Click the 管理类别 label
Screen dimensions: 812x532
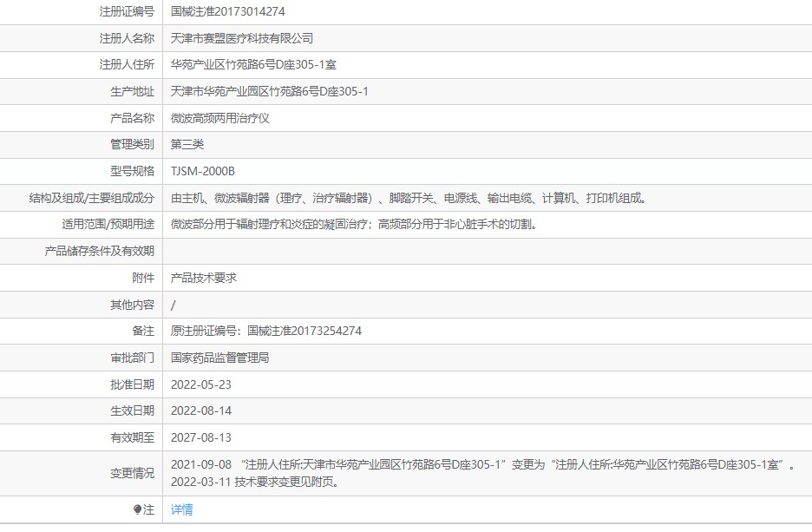coord(132,145)
